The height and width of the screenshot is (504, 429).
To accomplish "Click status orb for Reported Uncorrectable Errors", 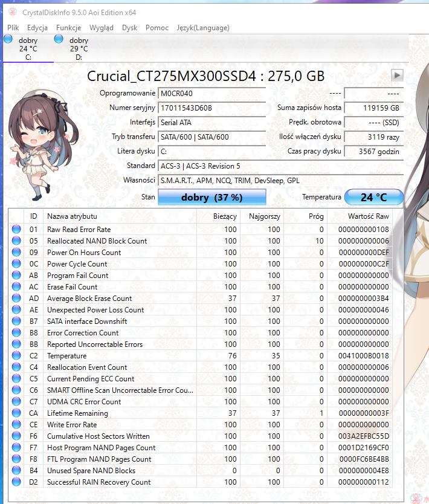I will [x=16, y=344].
